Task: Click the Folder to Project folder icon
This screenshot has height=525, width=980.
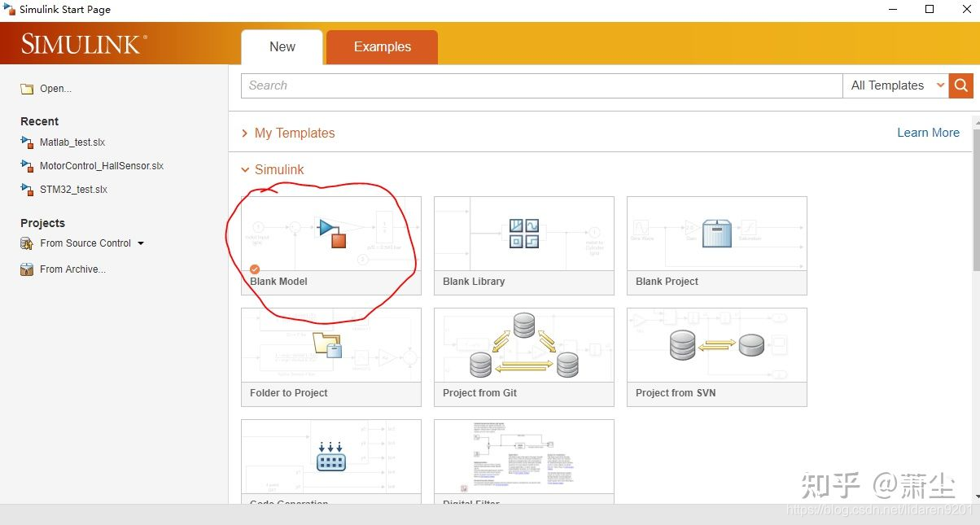Action: (x=327, y=344)
